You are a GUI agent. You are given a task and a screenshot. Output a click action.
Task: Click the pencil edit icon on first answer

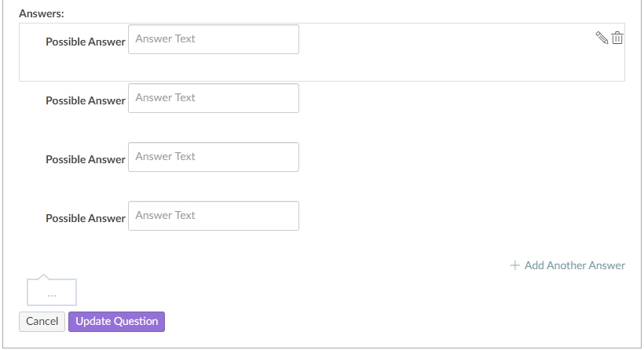(602, 38)
